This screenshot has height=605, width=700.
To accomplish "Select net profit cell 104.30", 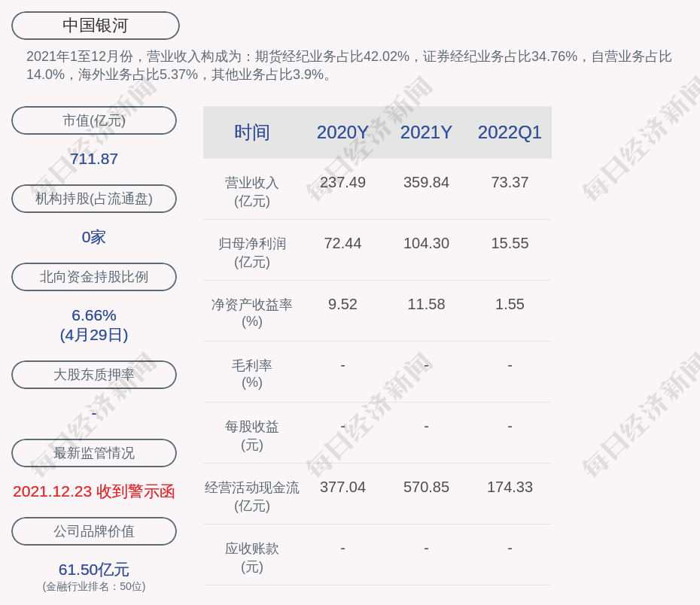I will 426,243.
